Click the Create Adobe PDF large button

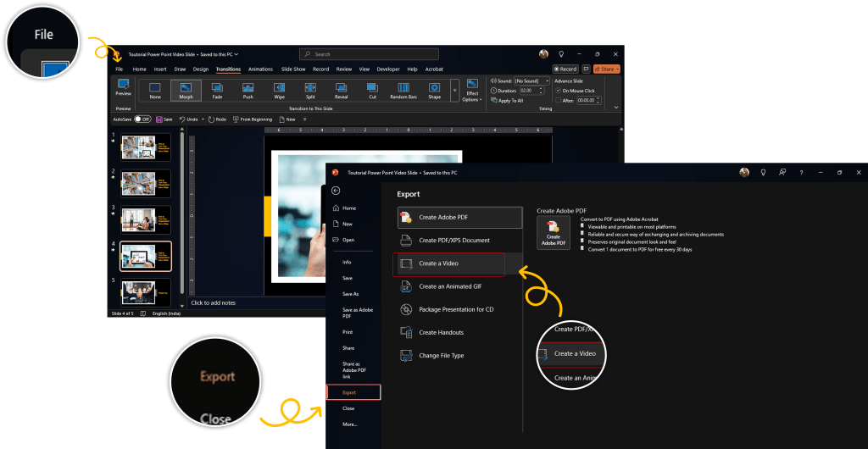[554, 232]
